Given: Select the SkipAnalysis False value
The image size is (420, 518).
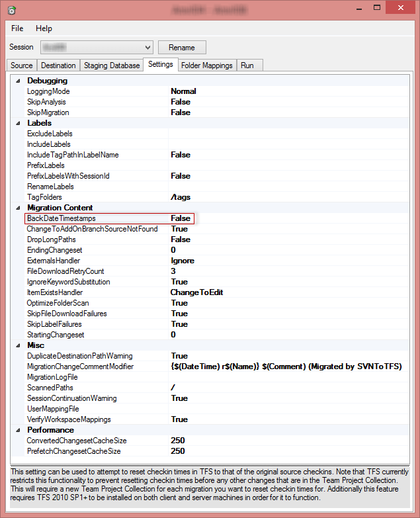Looking at the screenshot, I should [180, 102].
